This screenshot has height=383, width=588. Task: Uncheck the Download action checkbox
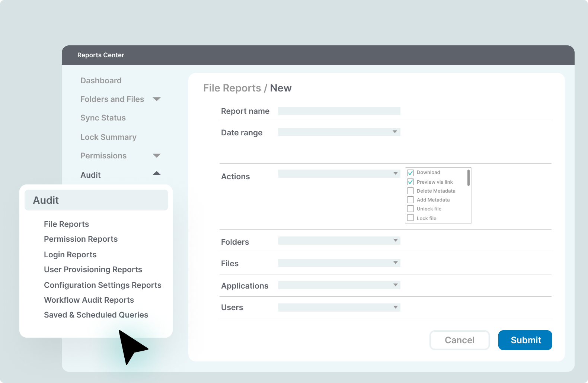[410, 173]
